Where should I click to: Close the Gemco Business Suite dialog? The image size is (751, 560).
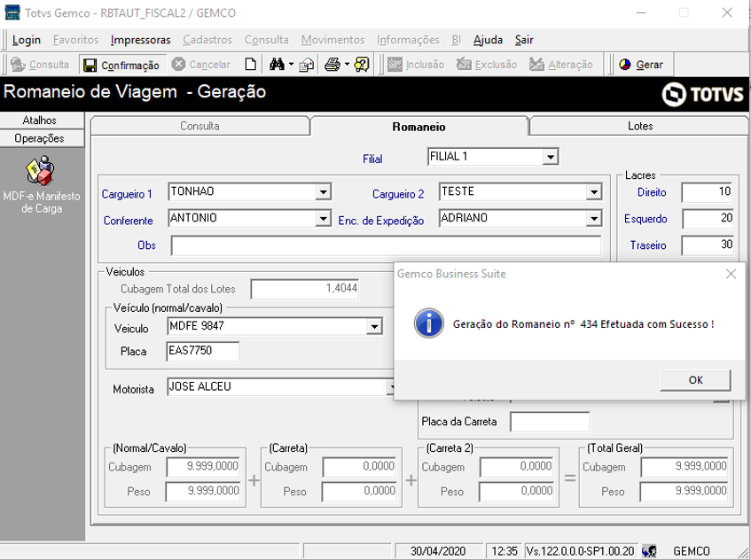[731, 274]
